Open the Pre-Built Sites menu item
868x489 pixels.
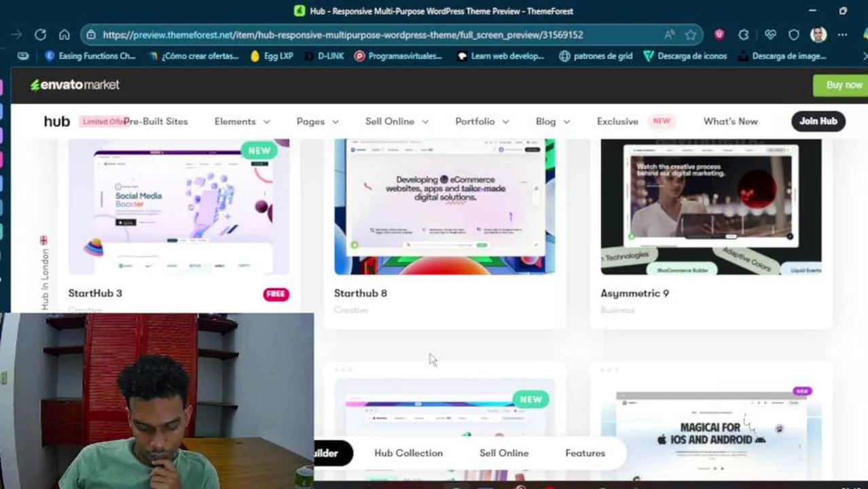(156, 122)
